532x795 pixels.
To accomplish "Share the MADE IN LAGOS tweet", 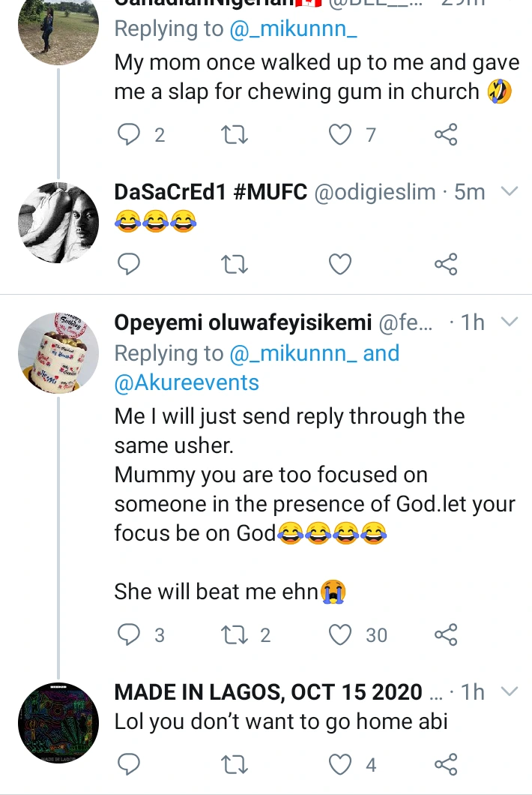I will pos(446,764).
